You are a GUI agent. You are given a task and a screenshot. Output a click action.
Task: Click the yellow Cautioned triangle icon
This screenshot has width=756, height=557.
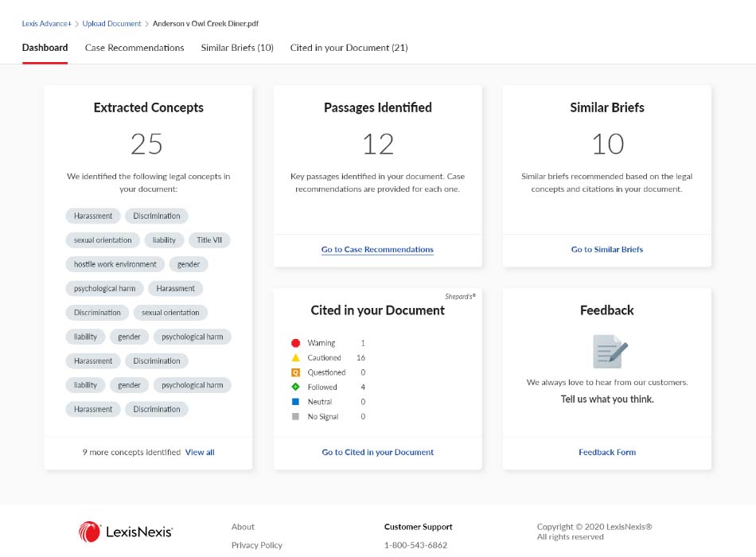click(x=295, y=357)
